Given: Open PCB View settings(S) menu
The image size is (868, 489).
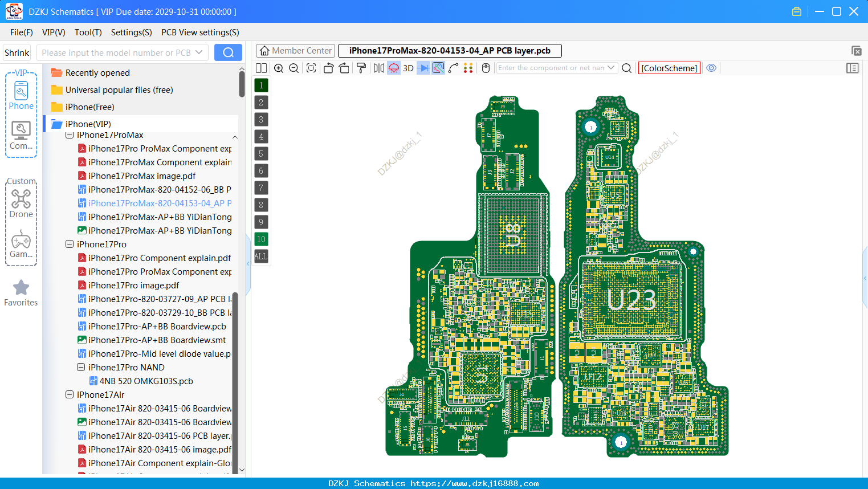Looking at the screenshot, I should [200, 32].
